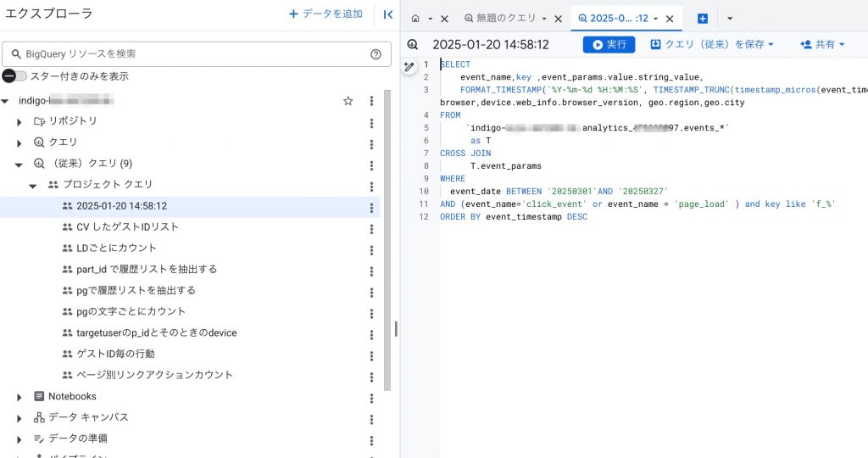Open more options for リポジトリ row
This screenshot has width=868, height=458.
pyautogui.click(x=371, y=123)
